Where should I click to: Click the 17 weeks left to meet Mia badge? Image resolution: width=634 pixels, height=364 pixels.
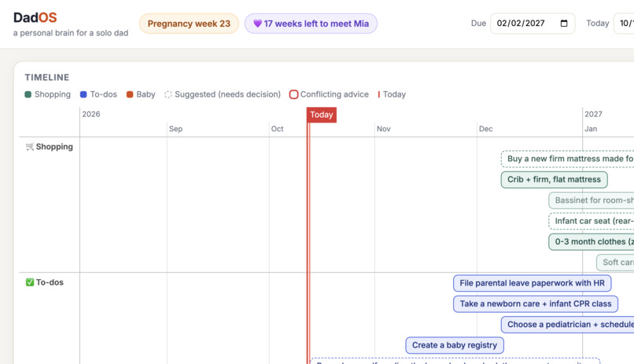pyautogui.click(x=311, y=24)
